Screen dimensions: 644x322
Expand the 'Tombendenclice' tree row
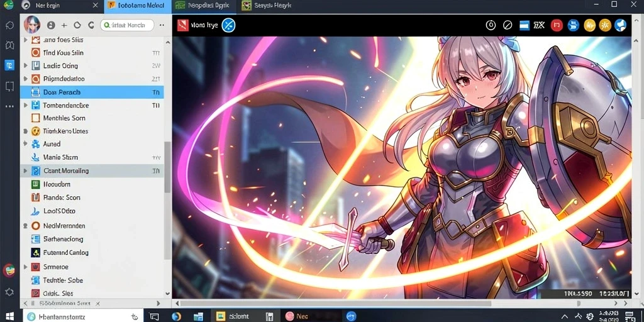tap(26, 106)
